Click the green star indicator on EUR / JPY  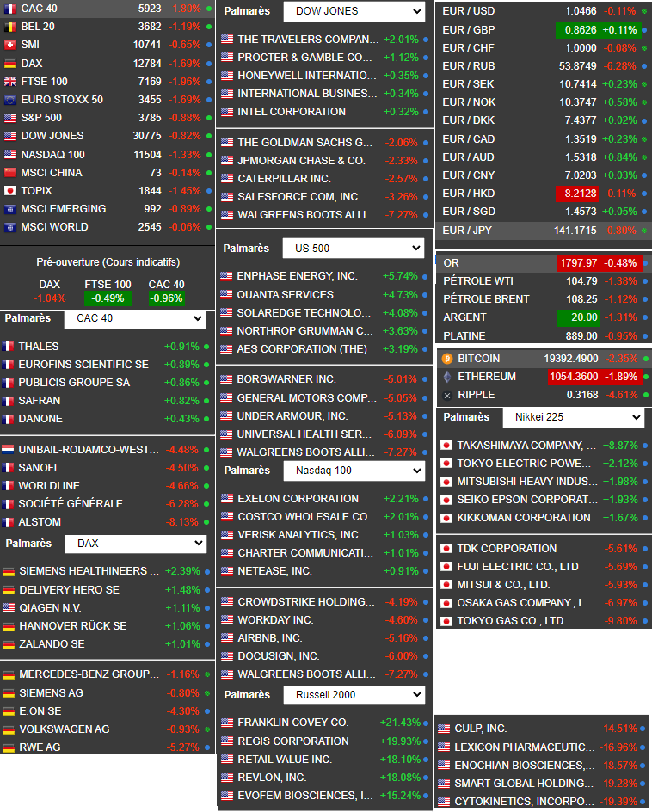click(x=644, y=231)
